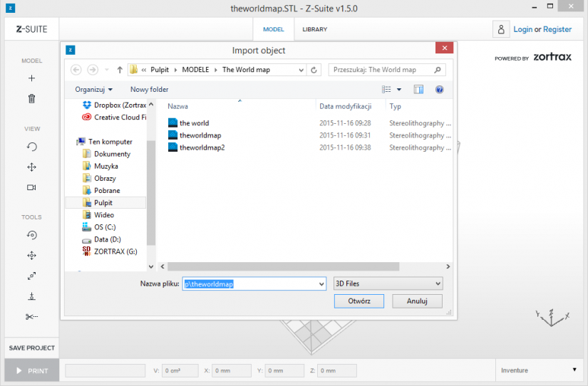Click the delete model trash icon
The image size is (588, 386).
tap(32, 98)
